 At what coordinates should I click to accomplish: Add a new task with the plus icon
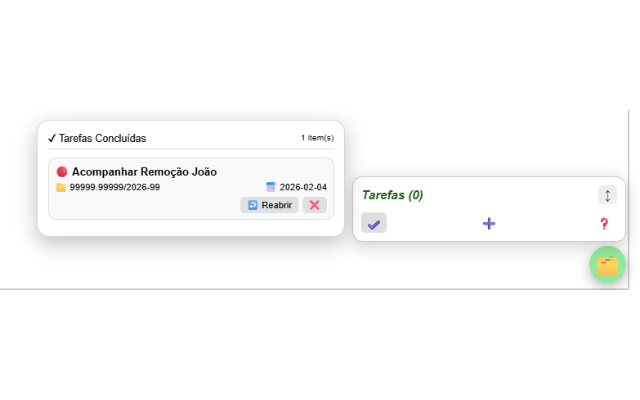tap(489, 224)
